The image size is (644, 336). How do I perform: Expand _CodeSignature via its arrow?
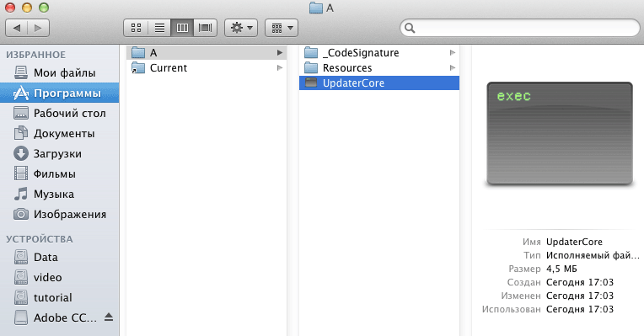(452, 52)
